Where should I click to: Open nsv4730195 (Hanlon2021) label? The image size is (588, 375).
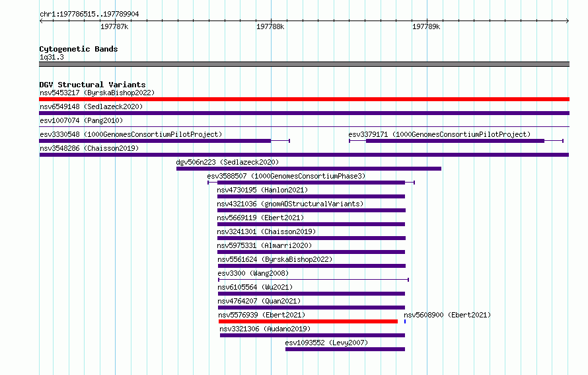click(262, 190)
